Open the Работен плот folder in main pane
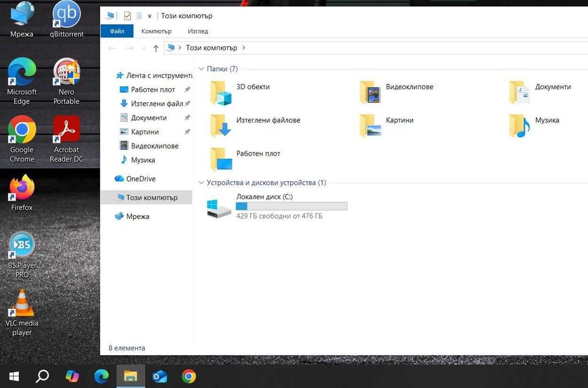588x388 pixels. (245, 159)
